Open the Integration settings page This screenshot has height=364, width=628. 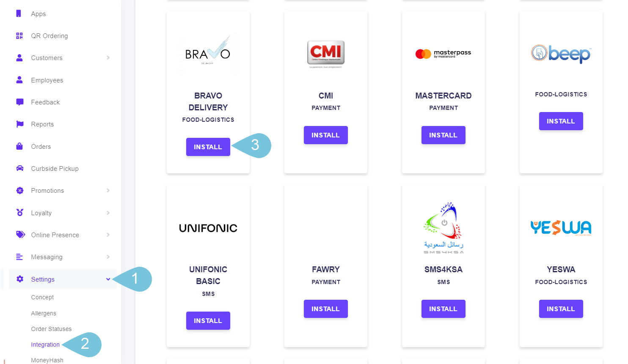pyautogui.click(x=45, y=345)
